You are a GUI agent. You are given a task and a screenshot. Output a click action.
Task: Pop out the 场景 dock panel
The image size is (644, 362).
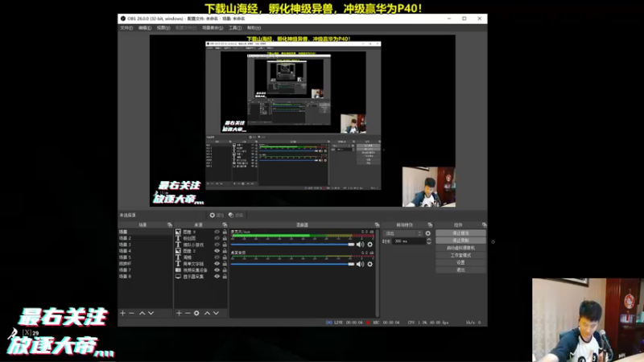tap(170, 225)
